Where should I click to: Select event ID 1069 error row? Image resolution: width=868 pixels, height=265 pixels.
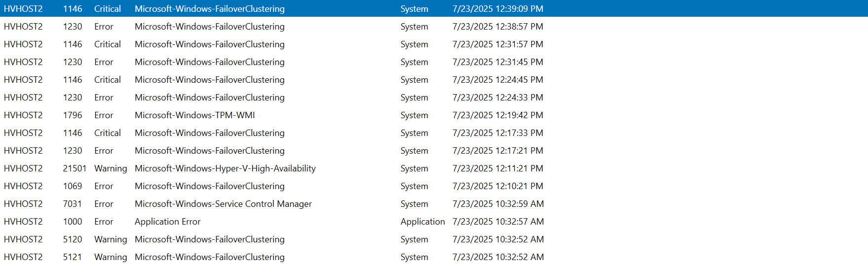coord(434,186)
